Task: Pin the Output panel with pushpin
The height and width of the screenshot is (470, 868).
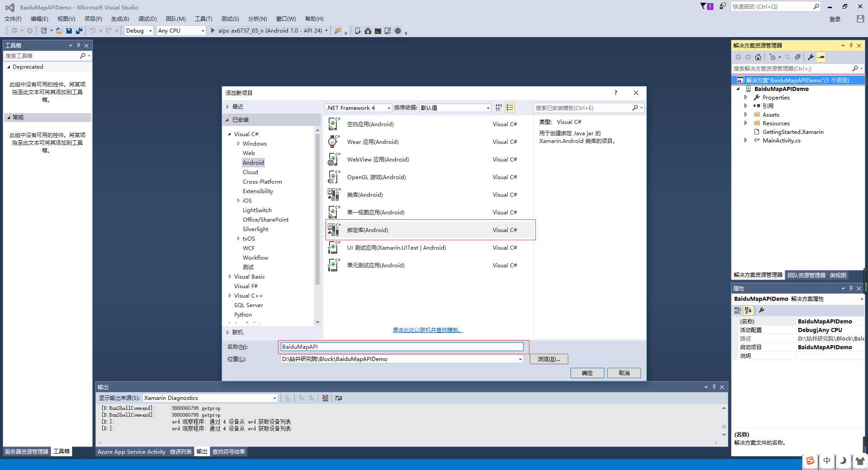Action: point(714,387)
